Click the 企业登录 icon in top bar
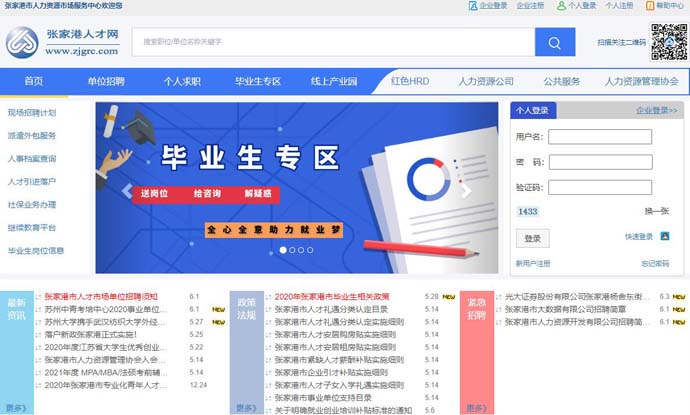The height and width of the screenshot is (415, 690). (473, 6)
